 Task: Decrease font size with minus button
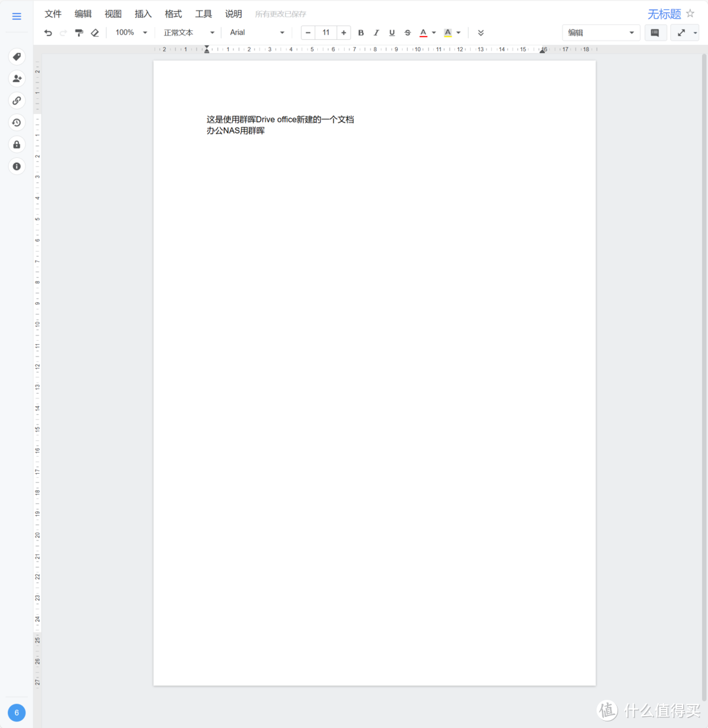(x=308, y=33)
